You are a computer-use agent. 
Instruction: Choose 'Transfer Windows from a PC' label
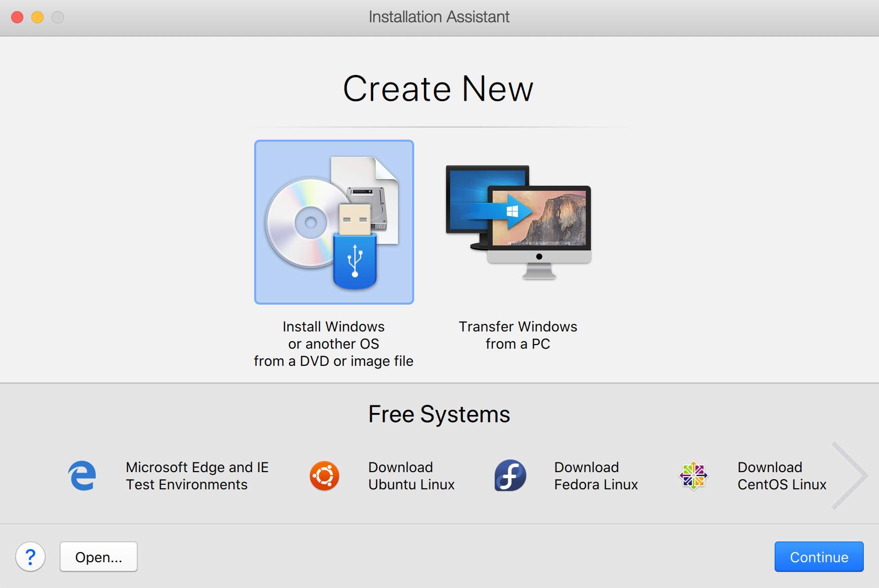point(518,335)
